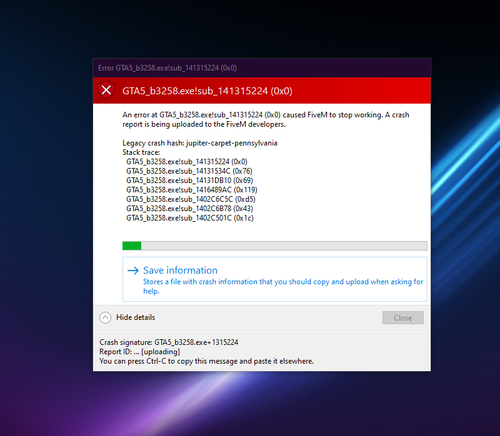Select stack trace line sub_1416489AC (0x119)
Screen dimensions: 500x436
tap(192, 190)
